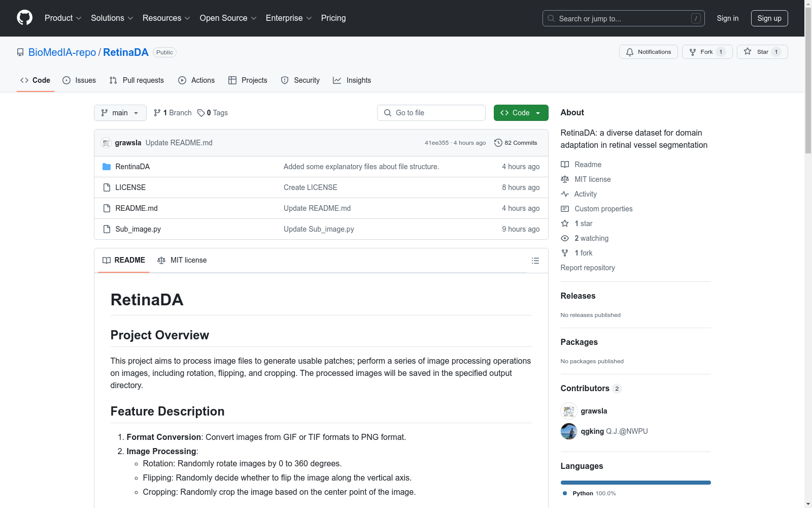Click the Python language bar
The image size is (812, 508).
(x=636, y=483)
